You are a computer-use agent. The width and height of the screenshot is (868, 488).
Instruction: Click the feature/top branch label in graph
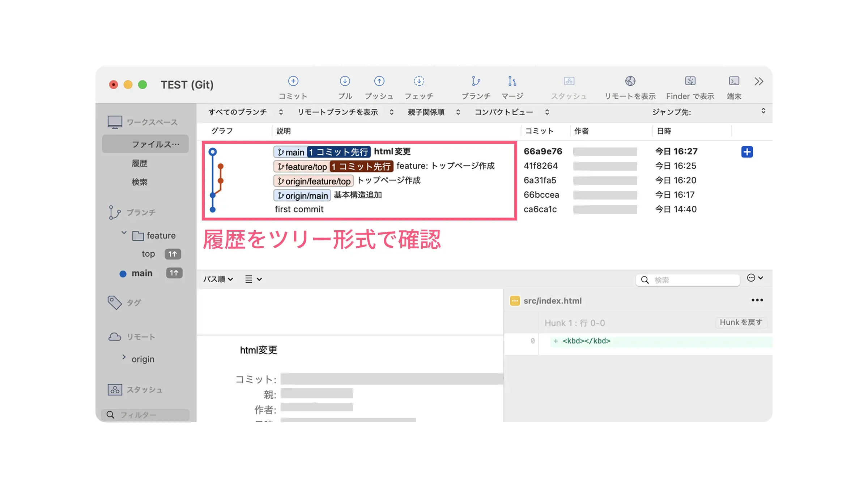(301, 167)
